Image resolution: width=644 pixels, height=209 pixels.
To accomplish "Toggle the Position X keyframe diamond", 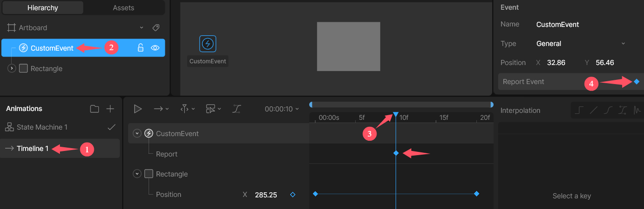I will [293, 195].
